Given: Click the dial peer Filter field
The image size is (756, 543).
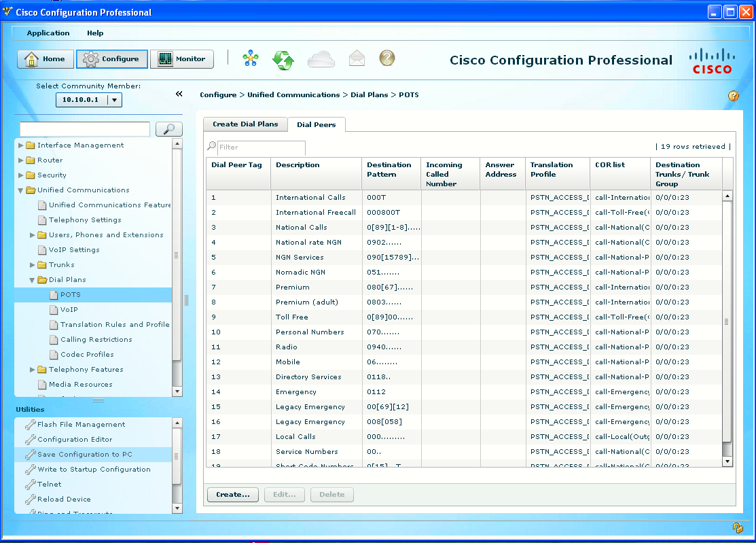Looking at the screenshot, I should click(x=261, y=147).
